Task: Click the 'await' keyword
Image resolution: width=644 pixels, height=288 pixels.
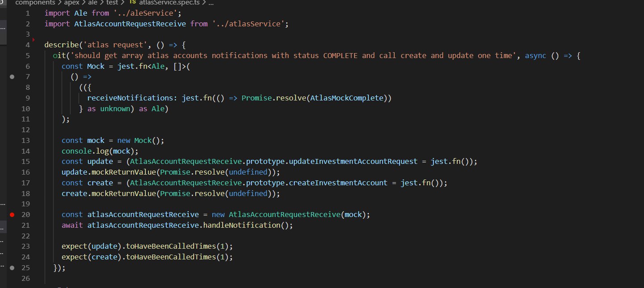Action: [72, 225]
